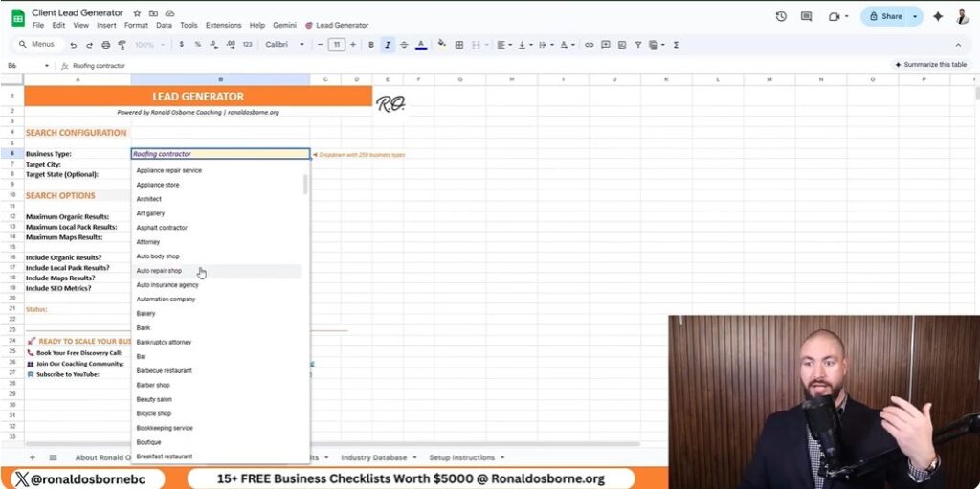Open the fill color picker
The image size is (980, 489).
coord(442,44)
